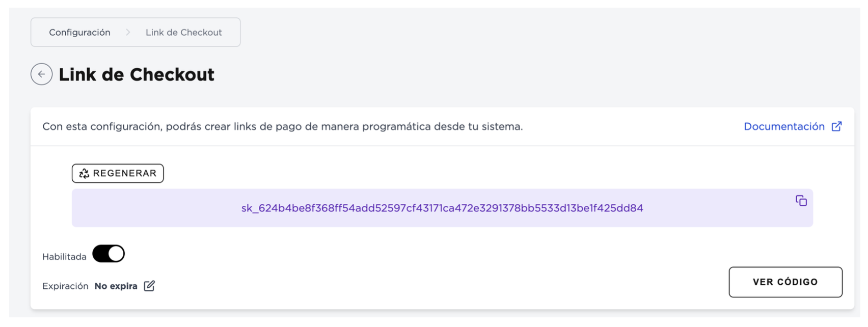Image resolution: width=868 pixels, height=327 pixels.
Task: Click the Link de Checkout page heading
Action: tap(137, 74)
